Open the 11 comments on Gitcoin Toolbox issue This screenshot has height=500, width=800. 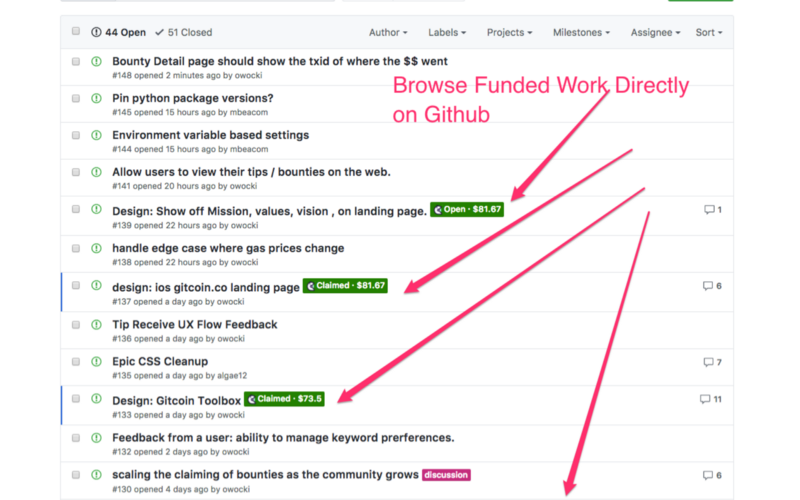711,399
